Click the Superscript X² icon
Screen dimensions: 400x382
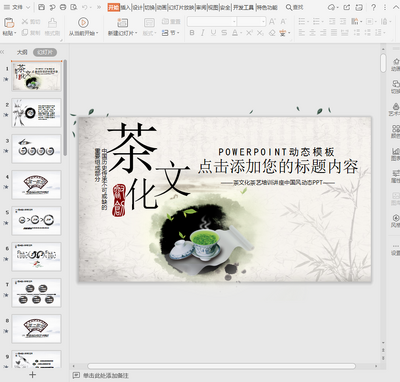(249, 33)
